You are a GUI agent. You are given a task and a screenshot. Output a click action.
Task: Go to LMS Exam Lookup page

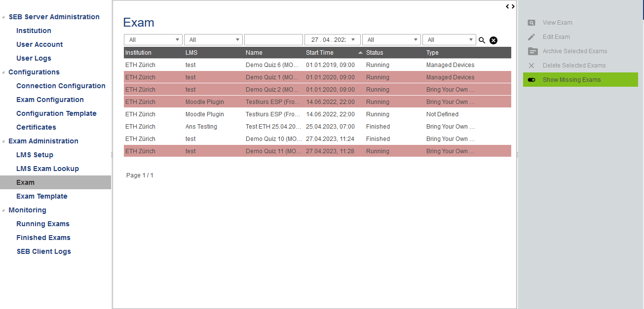point(47,169)
